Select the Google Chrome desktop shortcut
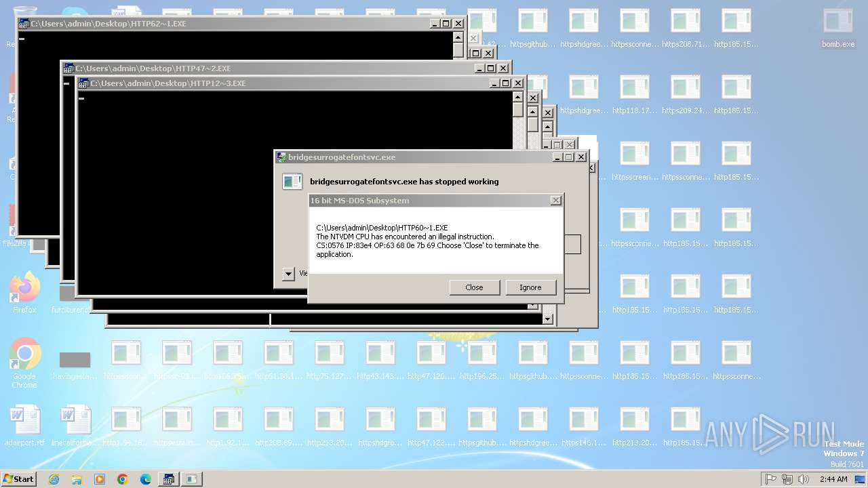This screenshot has width=868, height=488. tap(24, 363)
